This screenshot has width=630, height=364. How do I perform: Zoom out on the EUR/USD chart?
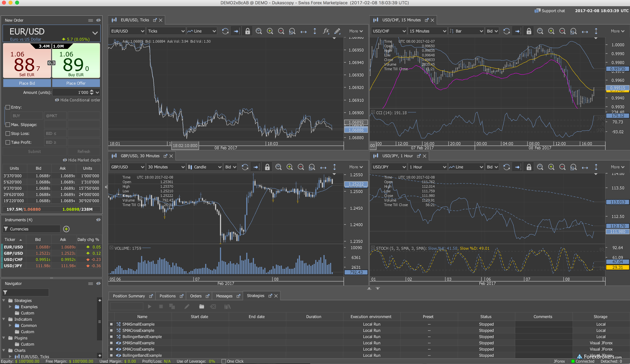[x=281, y=31]
